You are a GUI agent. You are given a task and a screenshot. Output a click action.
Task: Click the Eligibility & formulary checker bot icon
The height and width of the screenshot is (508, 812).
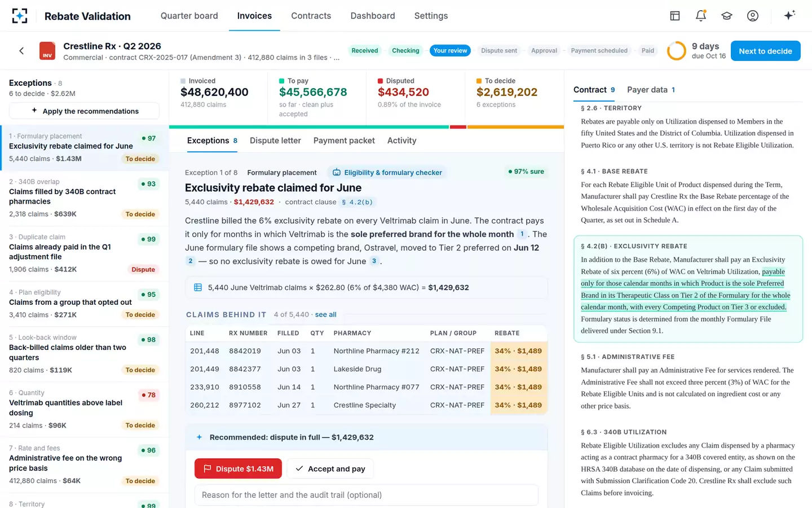click(337, 172)
